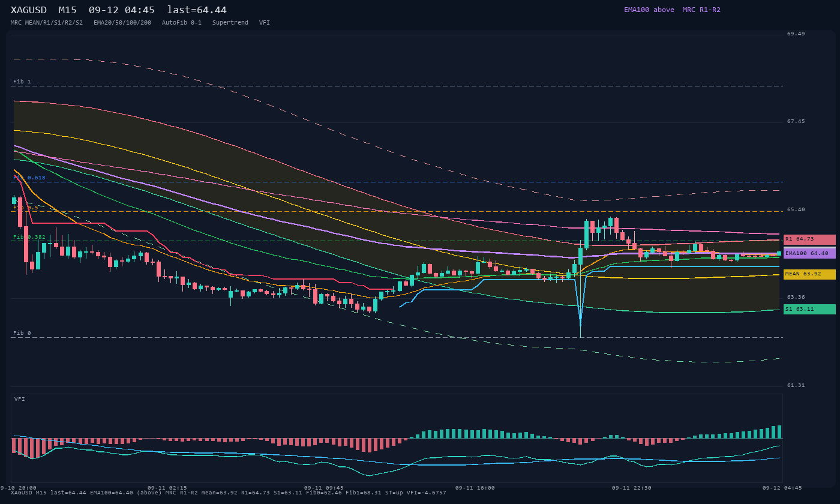Click the 09-11 16:00 time axis label
Viewport: 840px width, 504px height.
coord(475,488)
